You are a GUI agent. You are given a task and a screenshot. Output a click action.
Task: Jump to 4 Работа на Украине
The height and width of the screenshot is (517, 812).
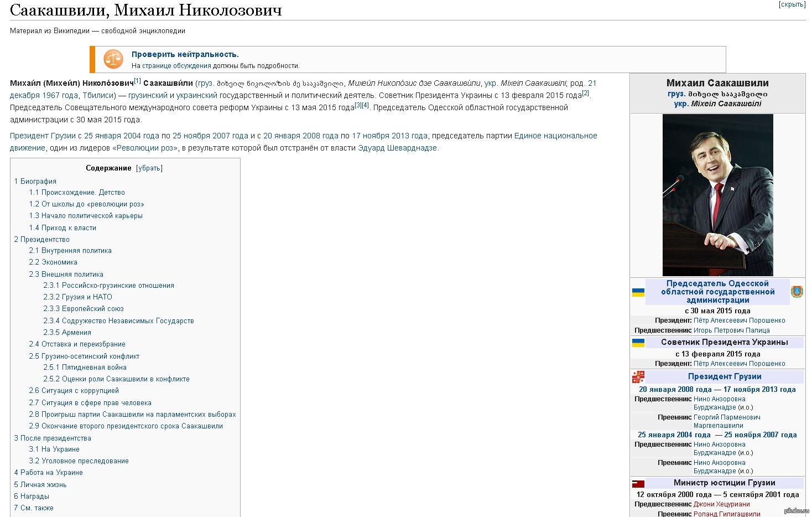pos(49,473)
